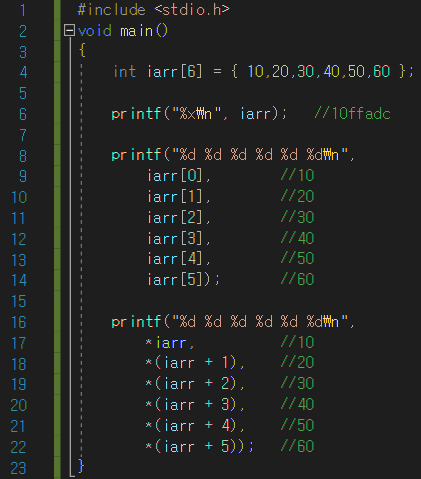The width and height of the screenshot is (421, 479).
Task: Click the //10 comment on line 9
Action: (297, 175)
